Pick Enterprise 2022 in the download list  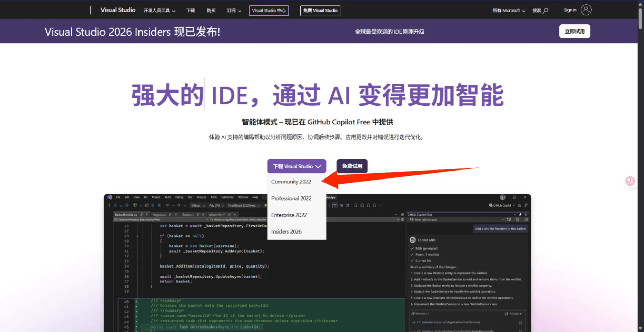click(289, 215)
